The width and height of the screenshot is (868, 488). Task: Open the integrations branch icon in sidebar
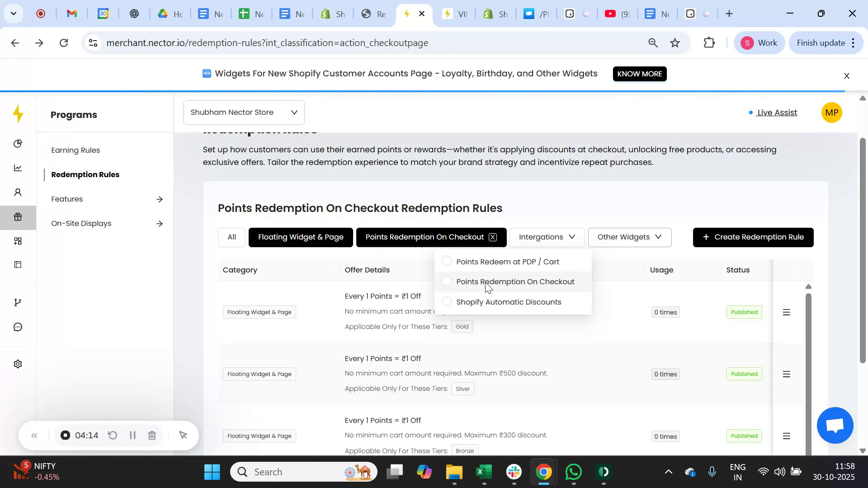click(x=18, y=302)
